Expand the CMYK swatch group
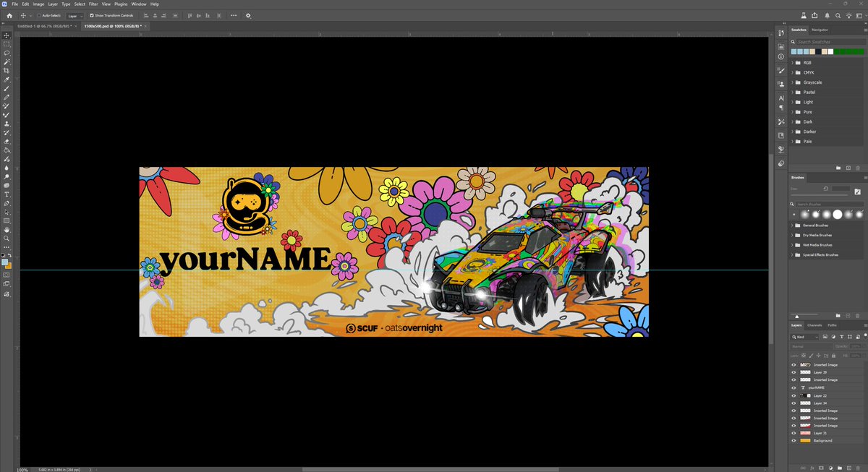 pos(793,72)
